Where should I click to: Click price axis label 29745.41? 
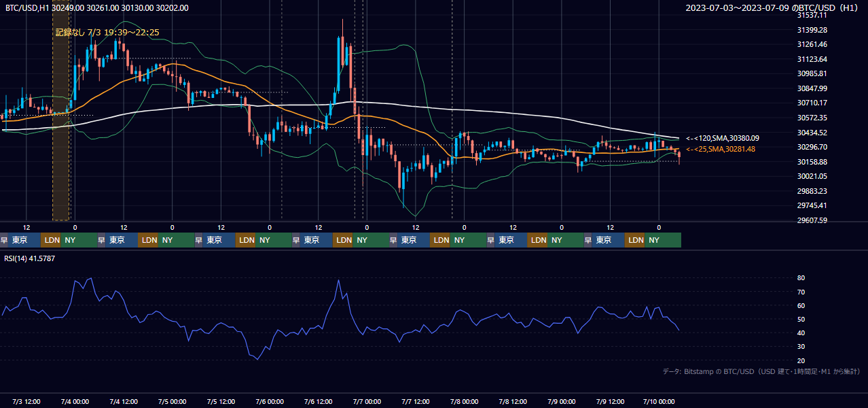click(x=812, y=205)
